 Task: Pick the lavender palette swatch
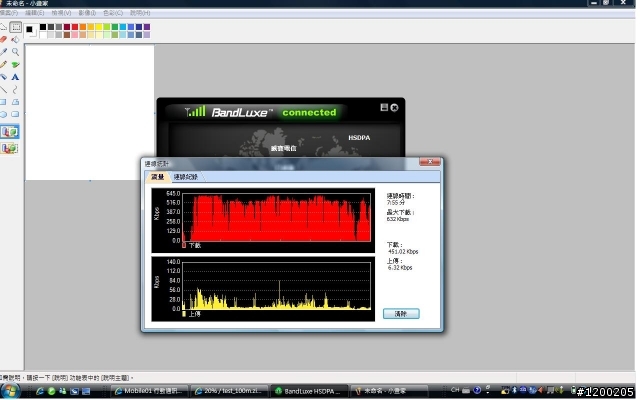(x=147, y=35)
